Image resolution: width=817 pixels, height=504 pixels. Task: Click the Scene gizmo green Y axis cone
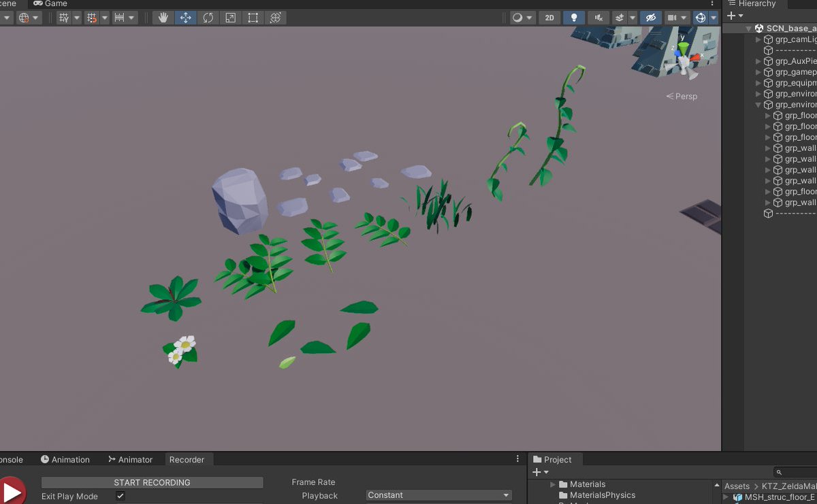click(x=684, y=49)
